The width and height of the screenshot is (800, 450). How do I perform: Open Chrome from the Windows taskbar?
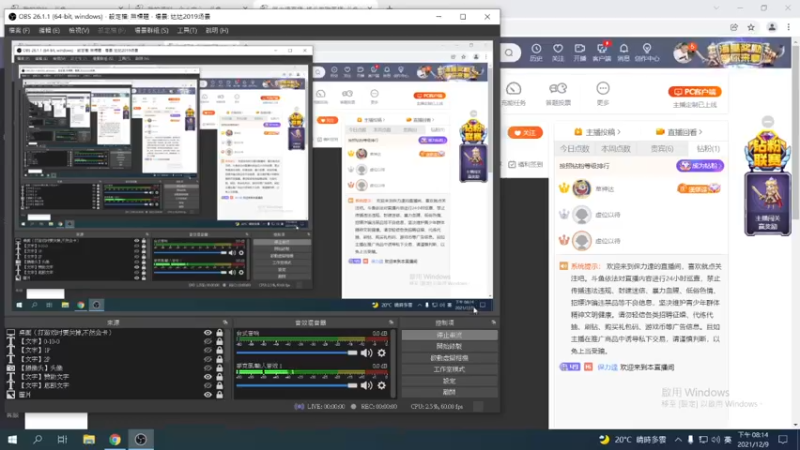tap(115, 439)
